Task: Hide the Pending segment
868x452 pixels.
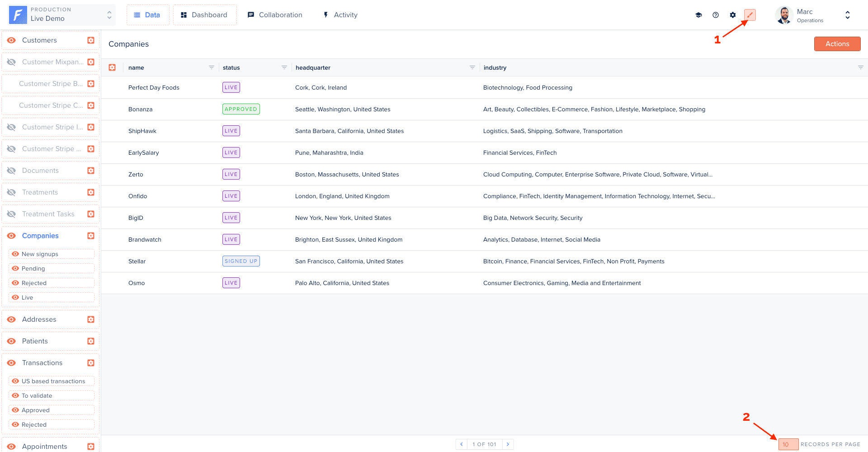Action: [x=15, y=268]
